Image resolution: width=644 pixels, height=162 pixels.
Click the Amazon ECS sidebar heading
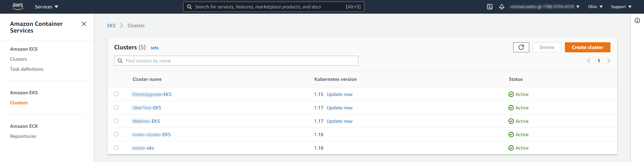tap(24, 49)
